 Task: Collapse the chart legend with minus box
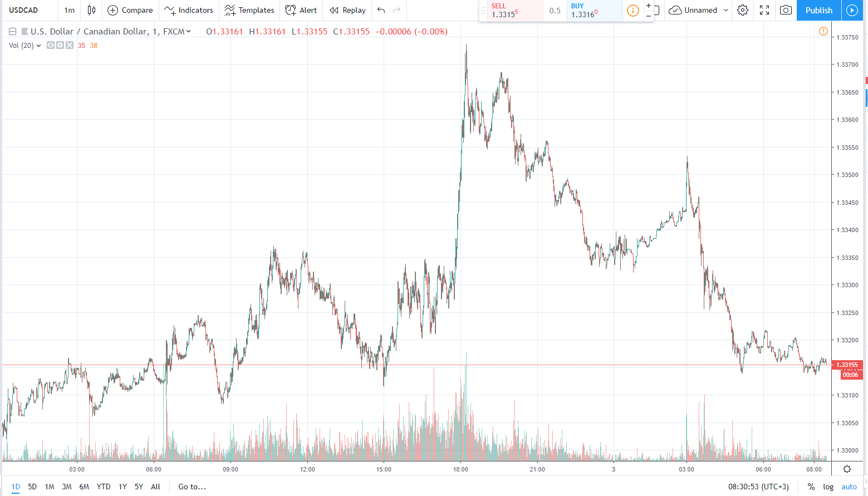12,32
